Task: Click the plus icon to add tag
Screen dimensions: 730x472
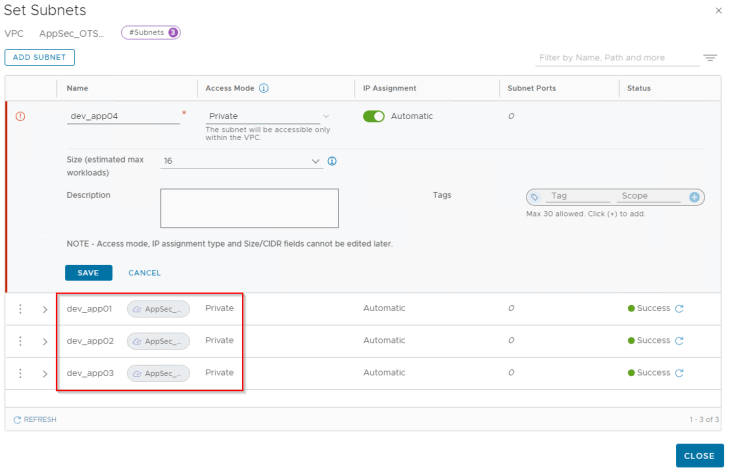Action: [694, 197]
